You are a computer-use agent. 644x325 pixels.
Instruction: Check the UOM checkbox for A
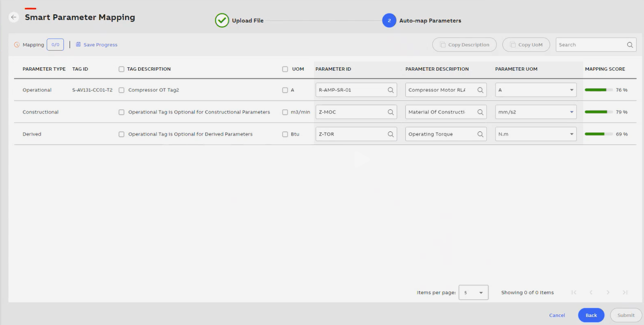(285, 90)
